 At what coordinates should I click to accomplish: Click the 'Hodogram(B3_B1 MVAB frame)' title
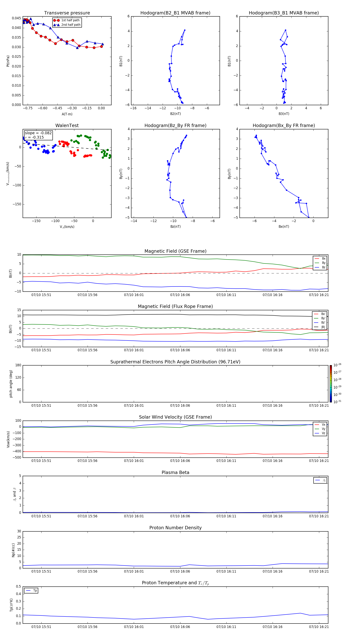click(x=284, y=13)
